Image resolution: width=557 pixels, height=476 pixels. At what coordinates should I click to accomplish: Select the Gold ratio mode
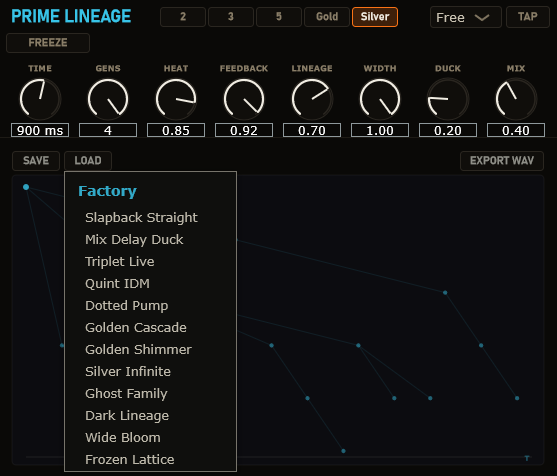point(327,17)
